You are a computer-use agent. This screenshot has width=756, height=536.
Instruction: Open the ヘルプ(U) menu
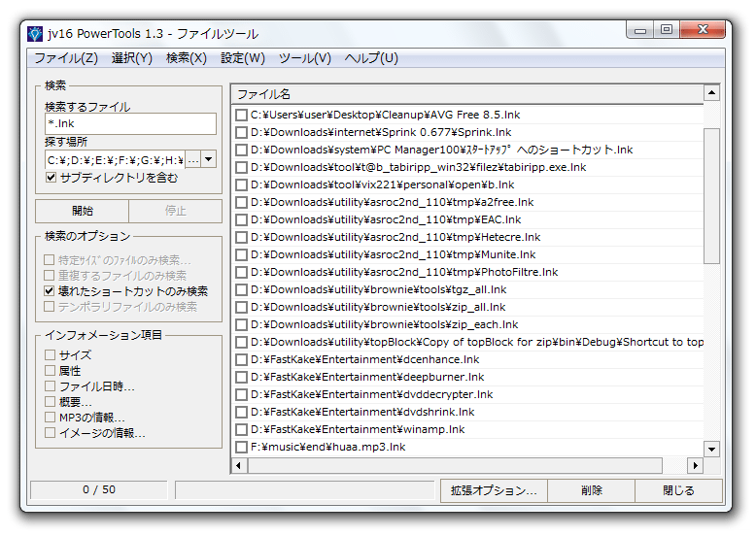click(x=371, y=58)
